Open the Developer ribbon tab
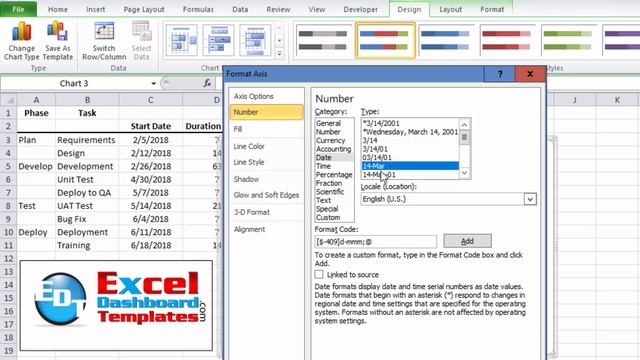The width and height of the screenshot is (640, 360). [360, 9]
